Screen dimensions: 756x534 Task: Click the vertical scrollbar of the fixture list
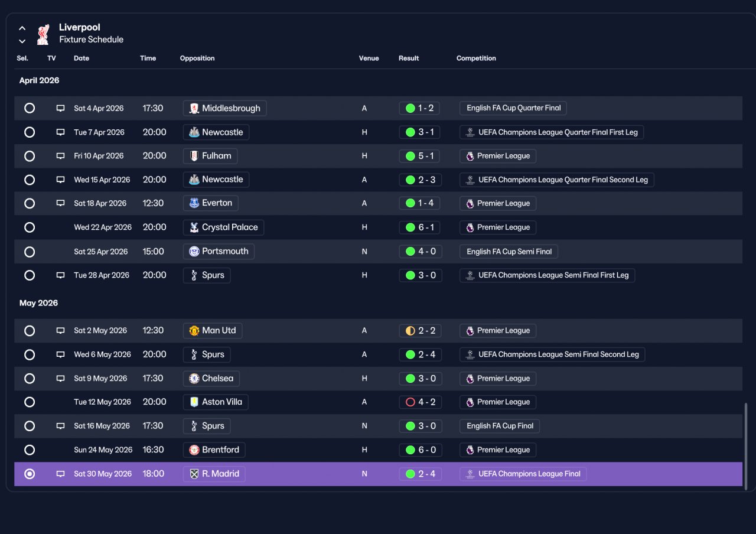(x=746, y=446)
